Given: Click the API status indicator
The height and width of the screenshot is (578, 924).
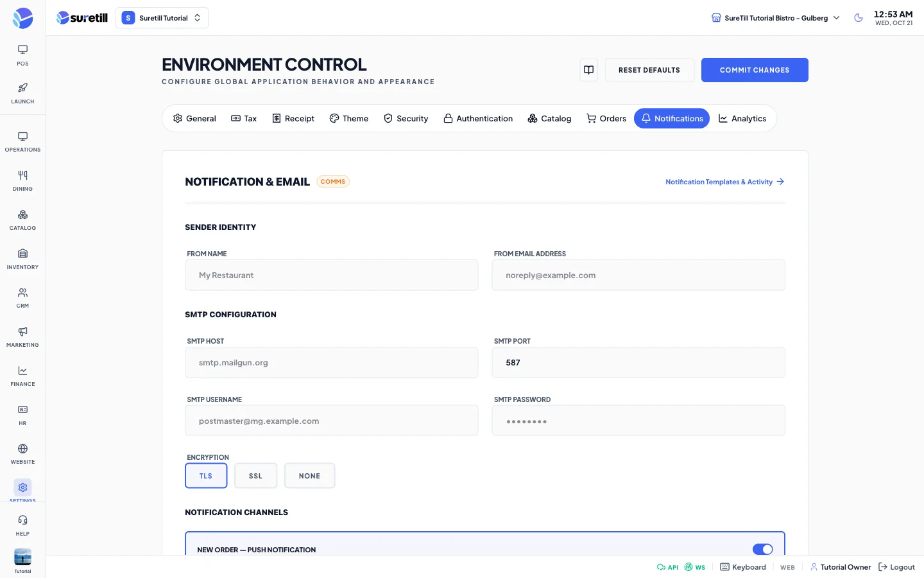Looking at the screenshot, I should [x=667, y=567].
